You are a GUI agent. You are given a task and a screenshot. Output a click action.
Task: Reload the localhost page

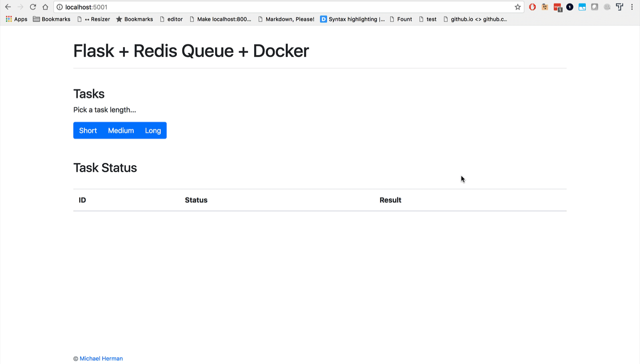[33, 7]
